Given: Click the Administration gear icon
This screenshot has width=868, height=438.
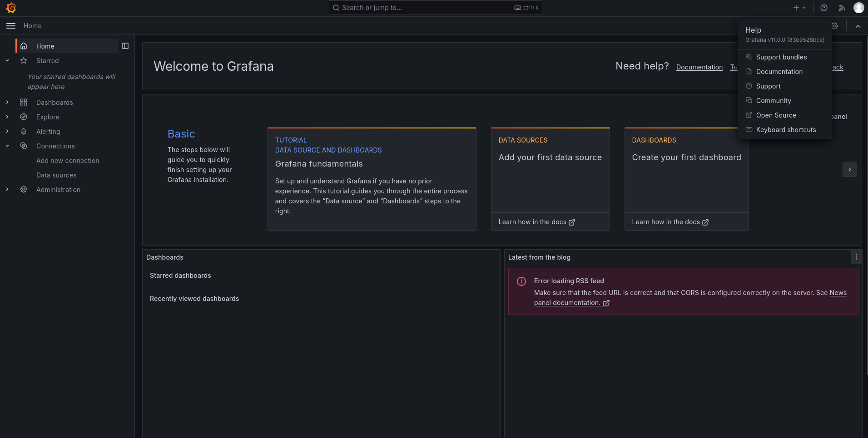Looking at the screenshot, I should tap(24, 189).
